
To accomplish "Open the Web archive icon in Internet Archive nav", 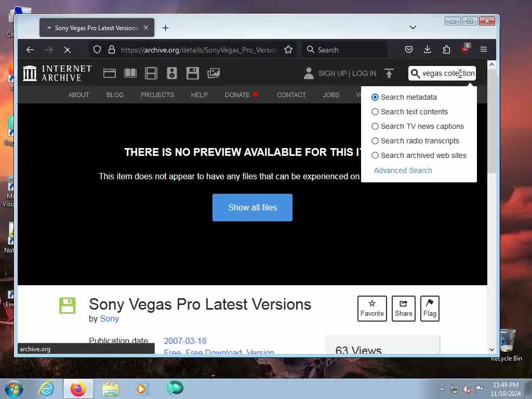I will (110, 73).
